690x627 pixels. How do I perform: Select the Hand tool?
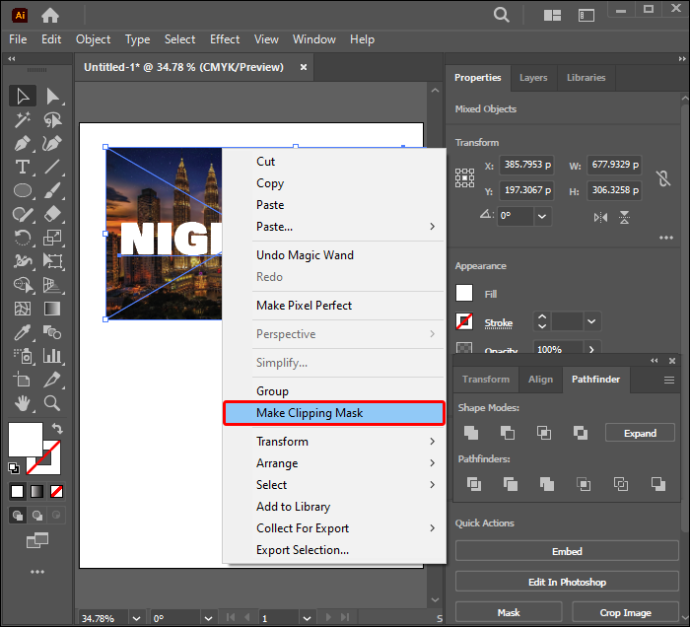click(22, 403)
